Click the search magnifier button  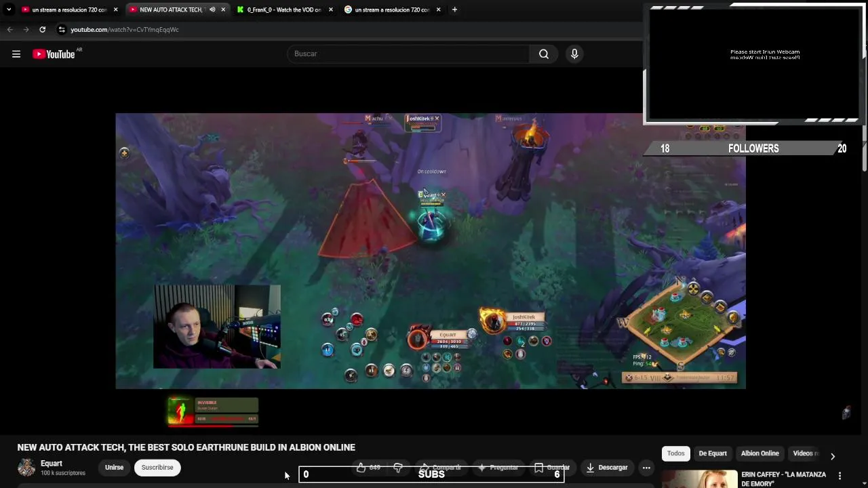click(544, 54)
